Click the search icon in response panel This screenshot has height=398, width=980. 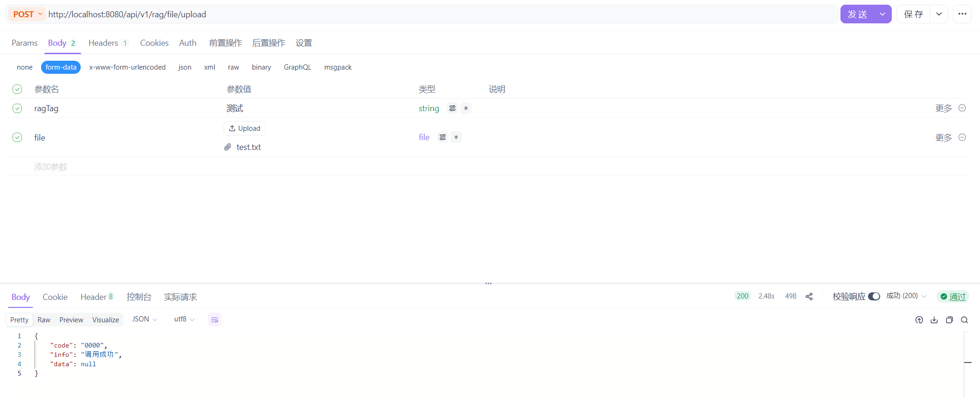(965, 320)
